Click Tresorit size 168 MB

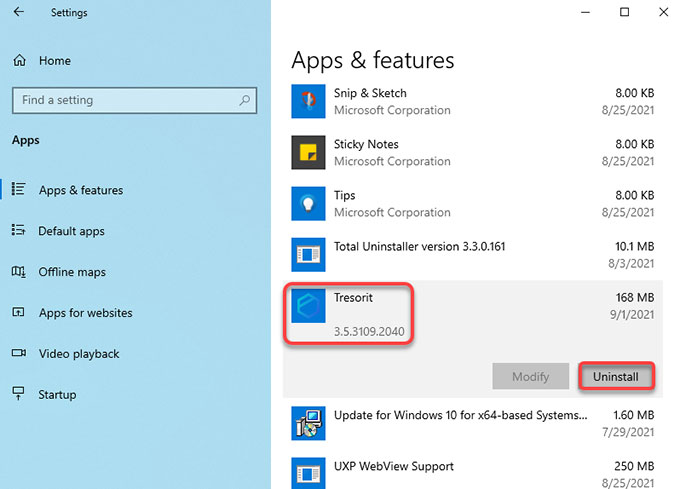pyautogui.click(x=635, y=297)
